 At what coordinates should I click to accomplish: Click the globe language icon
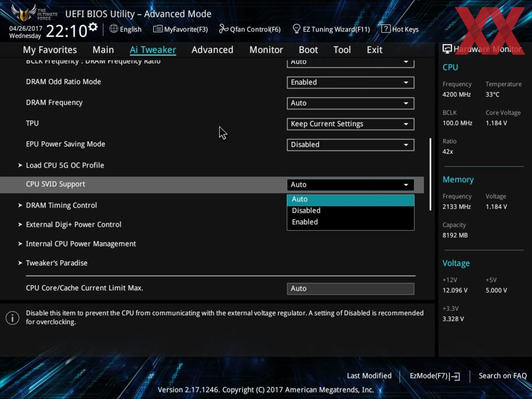click(113, 29)
